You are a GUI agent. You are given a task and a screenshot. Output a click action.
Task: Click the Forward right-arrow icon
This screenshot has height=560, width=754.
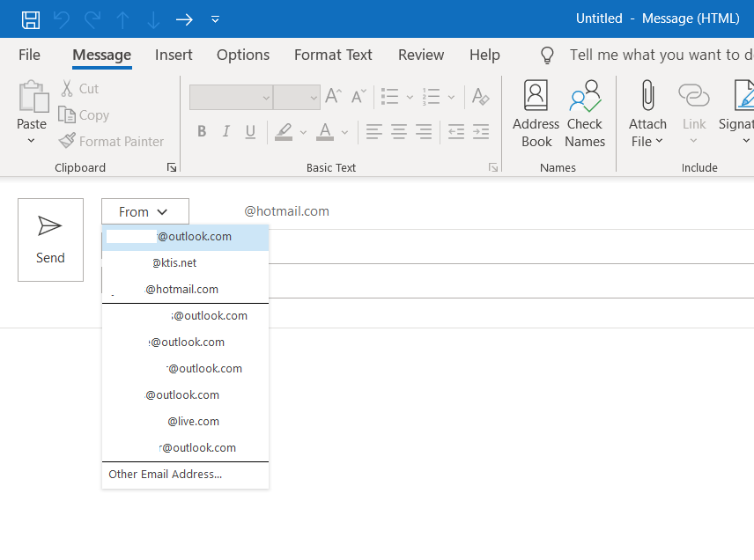184,19
